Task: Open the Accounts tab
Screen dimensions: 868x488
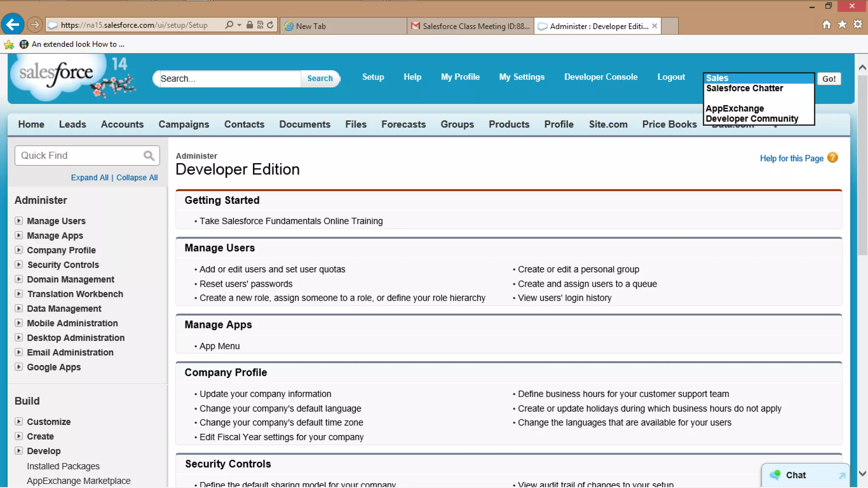Action: [x=122, y=124]
